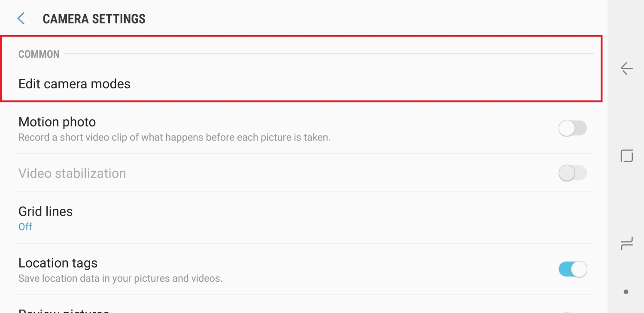Tap the Grid lines "Off" value
644x313 pixels.
(25, 227)
